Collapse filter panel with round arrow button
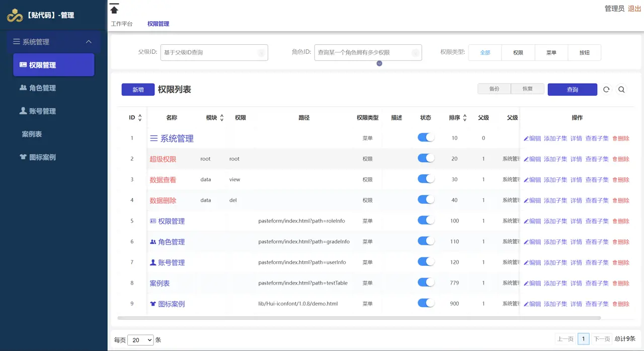Image resolution: width=644 pixels, height=351 pixels. 379,63
